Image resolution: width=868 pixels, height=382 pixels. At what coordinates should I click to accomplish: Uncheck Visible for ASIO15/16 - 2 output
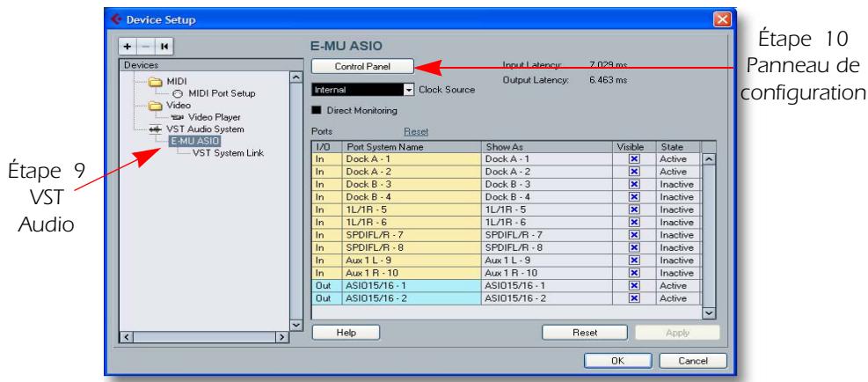pyautogui.click(x=634, y=298)
